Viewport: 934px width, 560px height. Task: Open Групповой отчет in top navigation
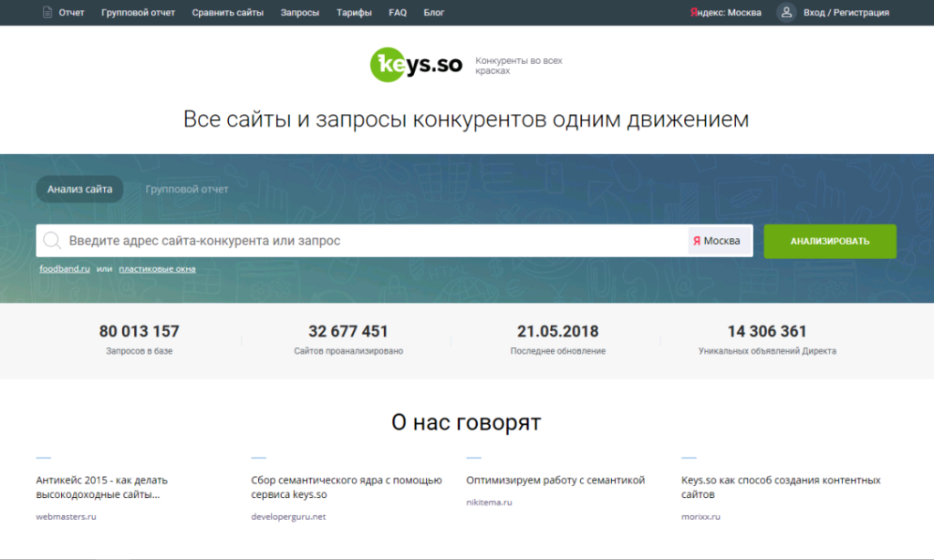[139, 13]
